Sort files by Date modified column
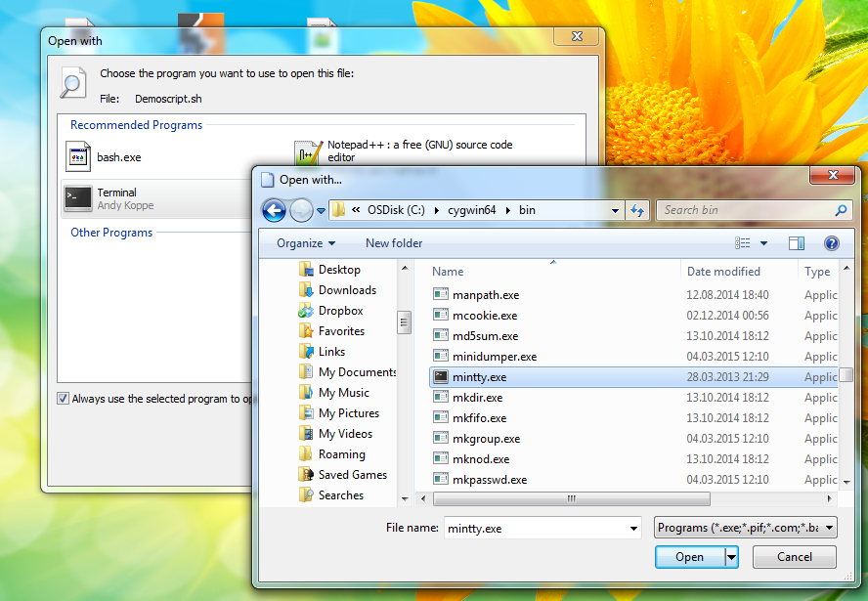The image size is (868, 601). point(738,271)
